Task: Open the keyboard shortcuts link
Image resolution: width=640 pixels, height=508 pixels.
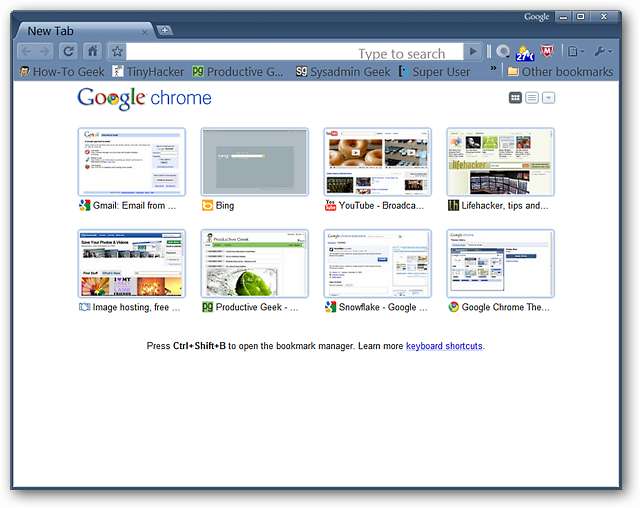Action: (x=444, y=346)
